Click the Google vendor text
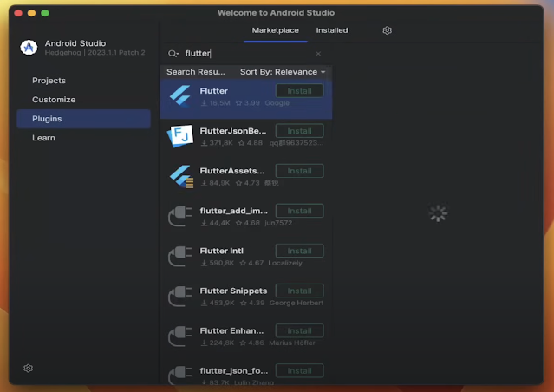The image size is (554, 392). tap(277, 103)
